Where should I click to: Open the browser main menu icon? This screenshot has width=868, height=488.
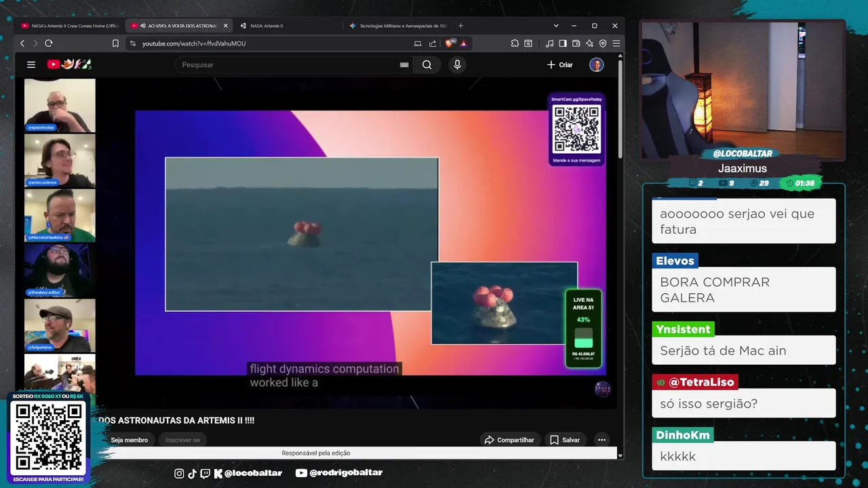pyautogui.click(x=616, y=43)
